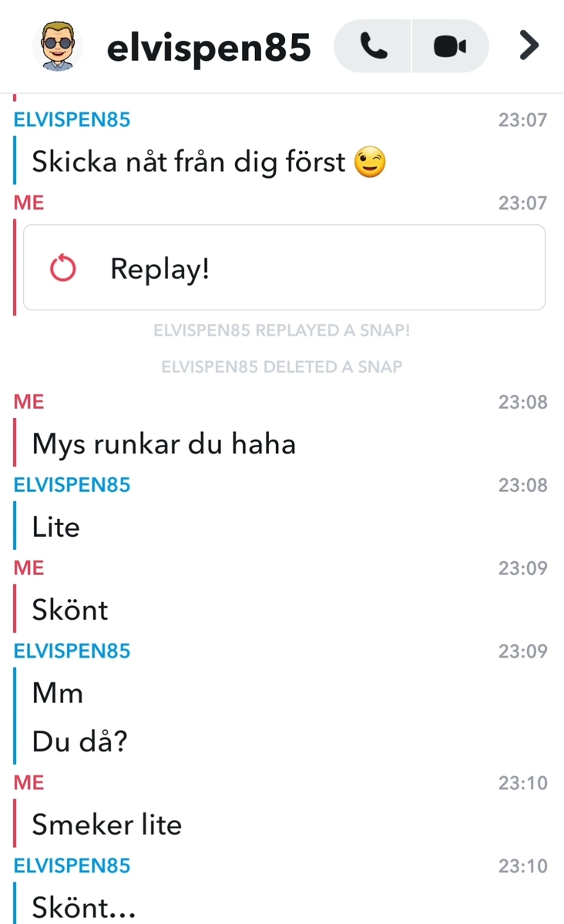Select the 'Mm' chat message
Screen dimensions: 564x924
tap(57, 693)
